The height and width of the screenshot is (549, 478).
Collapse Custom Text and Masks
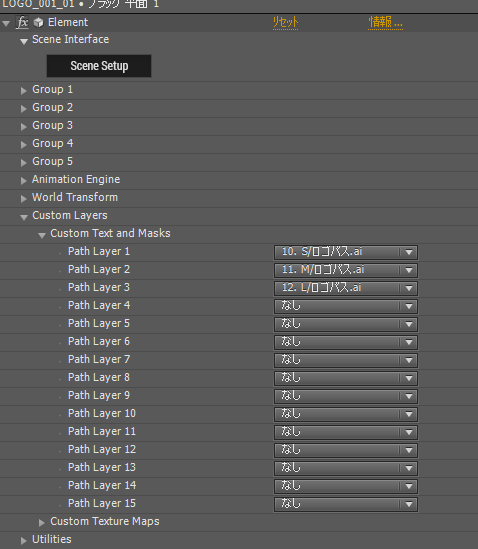tap(42, 235)
